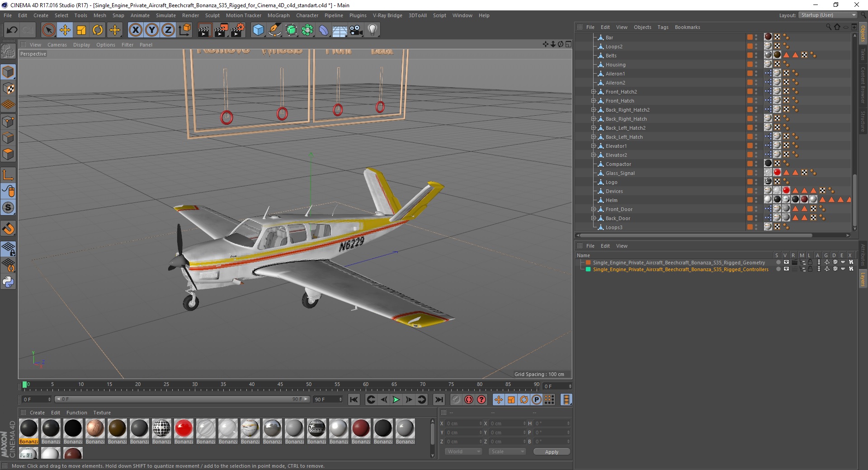
Task: Add a generator subdivision object
Action: tap(292, 30)
